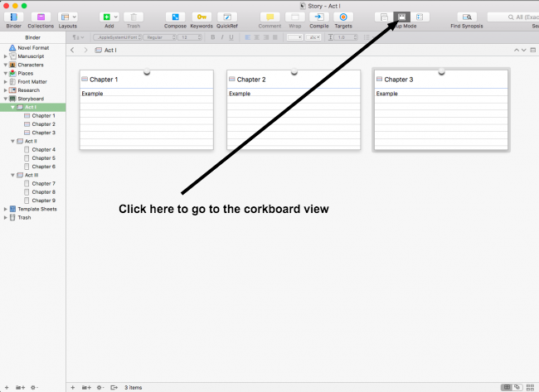Align text right
Image resolution: width=539 pixels, height=392 pixels.
[x=266, y=37]
